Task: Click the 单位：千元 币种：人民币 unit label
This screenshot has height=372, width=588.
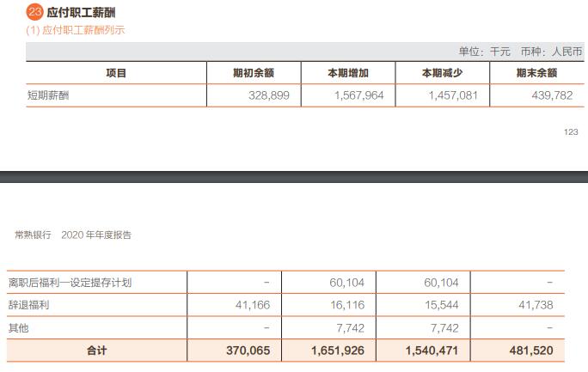Action: [519, 52]
